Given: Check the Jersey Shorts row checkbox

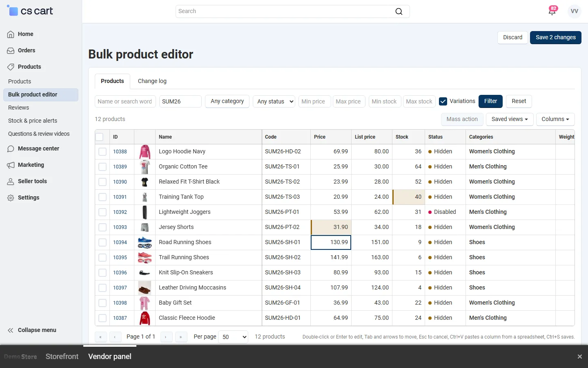Looking at the screenshot, I should [x=102, y=227].
